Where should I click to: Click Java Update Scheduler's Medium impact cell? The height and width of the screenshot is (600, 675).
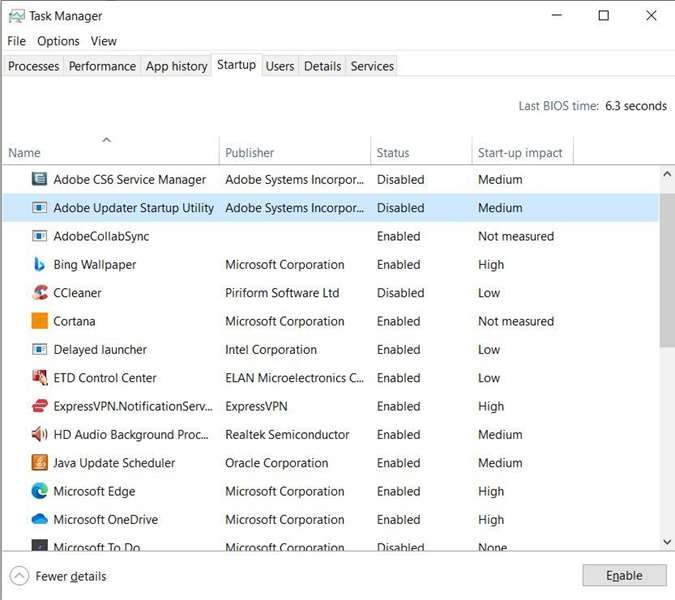point(500,463)
